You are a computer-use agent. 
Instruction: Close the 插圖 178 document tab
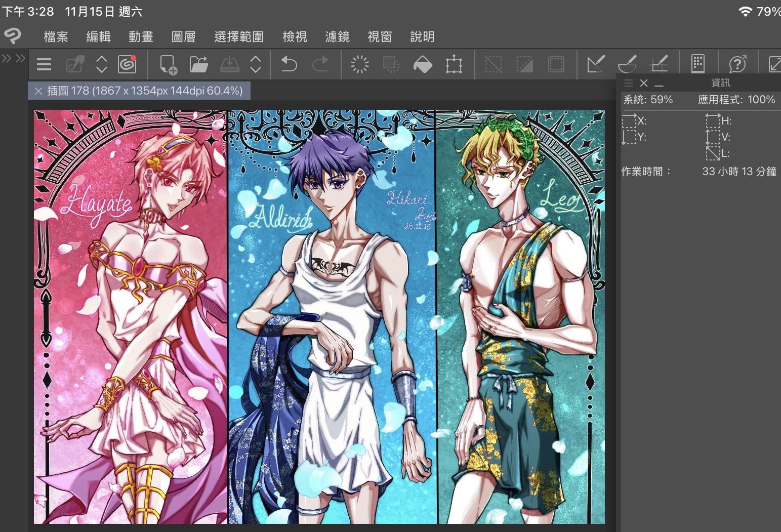[x=38, y=91]
